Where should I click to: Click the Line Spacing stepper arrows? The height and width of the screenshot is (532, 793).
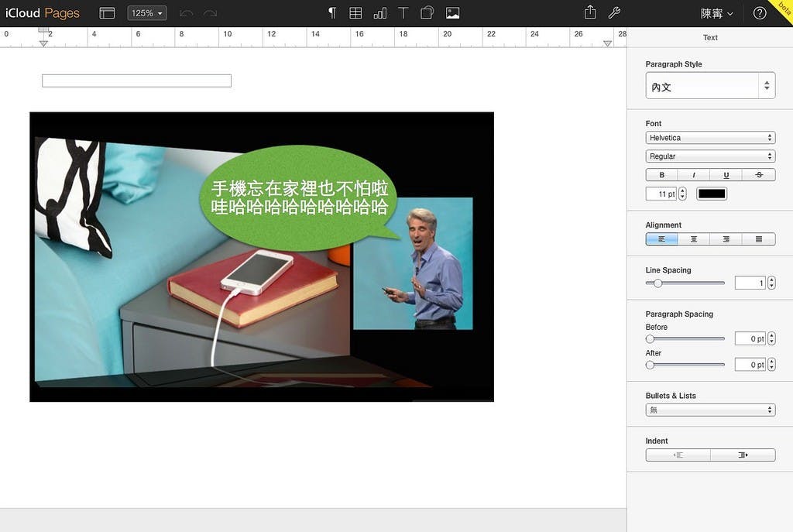771,283
